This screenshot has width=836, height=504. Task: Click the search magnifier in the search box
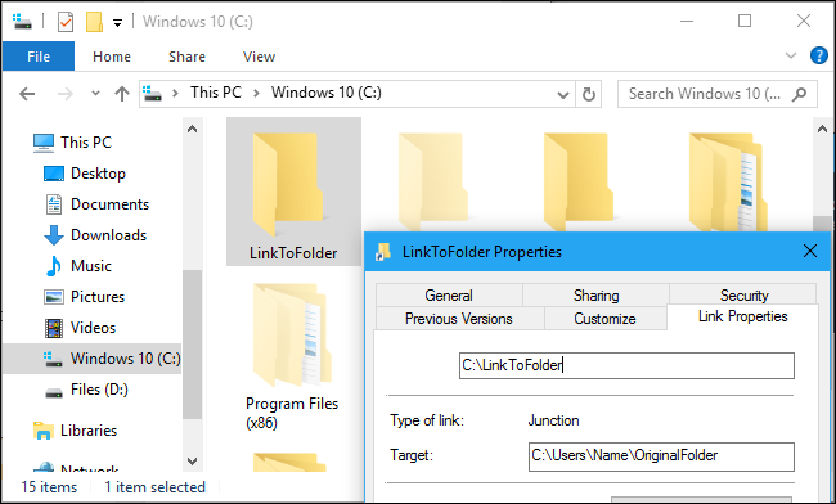[799, 94]
